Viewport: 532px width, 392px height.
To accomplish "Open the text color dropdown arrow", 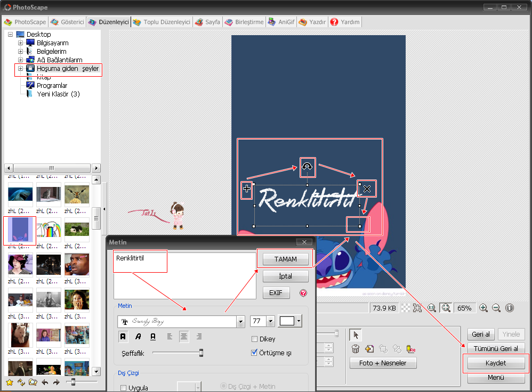I will (x=299, y=321).
